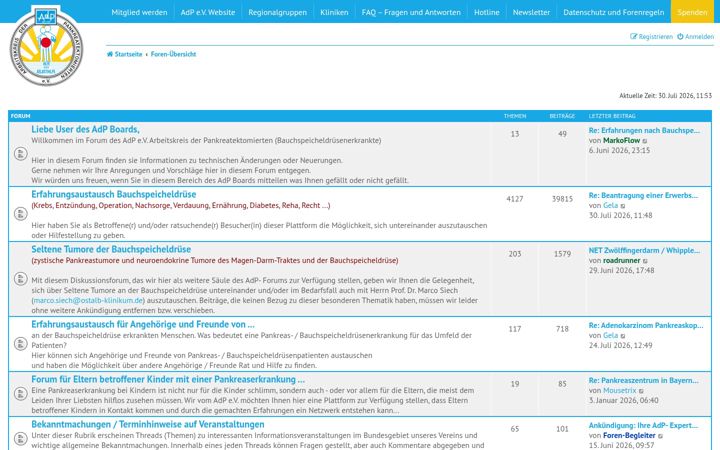720x450 pixels.
Task: Click forum status icon for Seltene Tumore
Action: pos(20,278)
